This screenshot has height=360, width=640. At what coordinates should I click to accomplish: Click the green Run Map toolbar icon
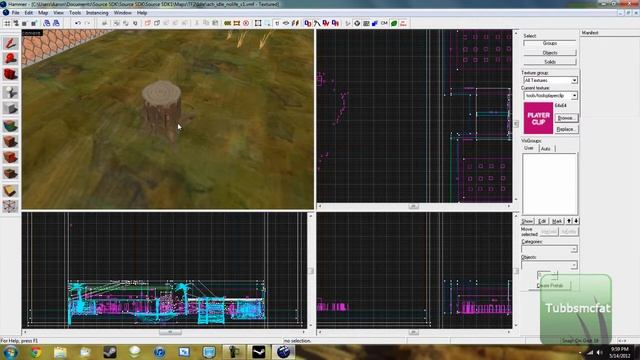(394, 23)
